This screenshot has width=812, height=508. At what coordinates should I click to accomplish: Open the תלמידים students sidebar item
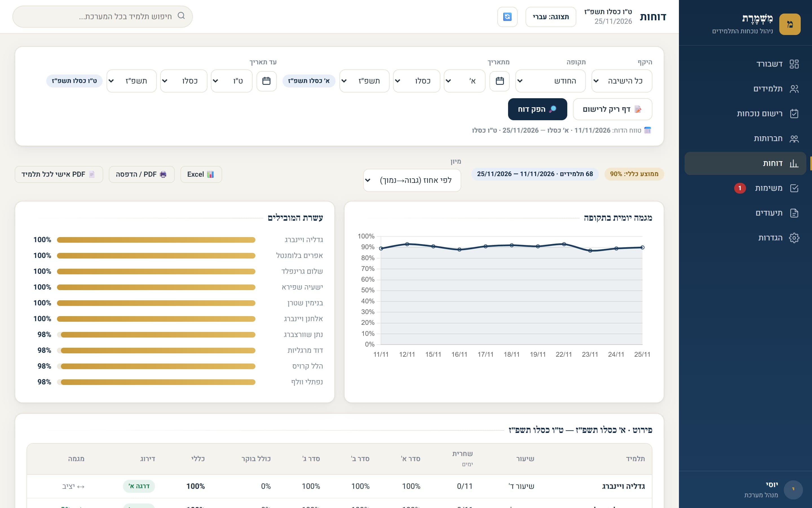tap(745, 89)
